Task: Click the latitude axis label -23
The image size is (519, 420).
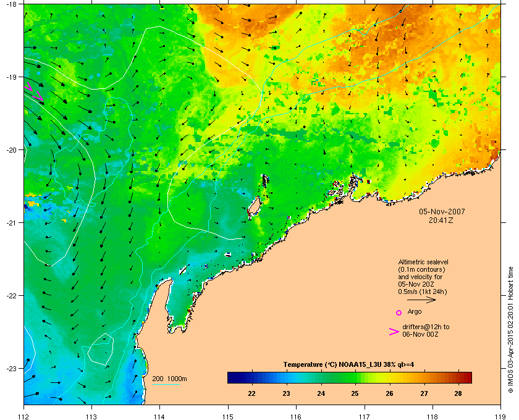Action: tap(11, 368)
